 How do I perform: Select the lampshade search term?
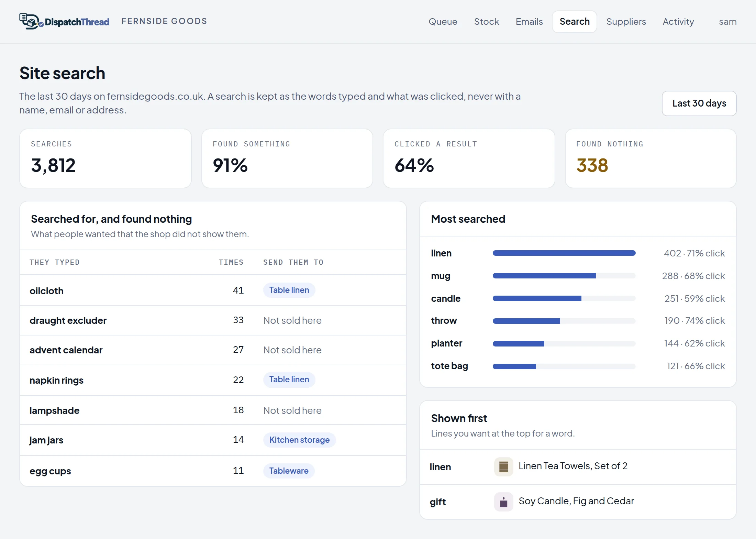[x=54, y=410]
